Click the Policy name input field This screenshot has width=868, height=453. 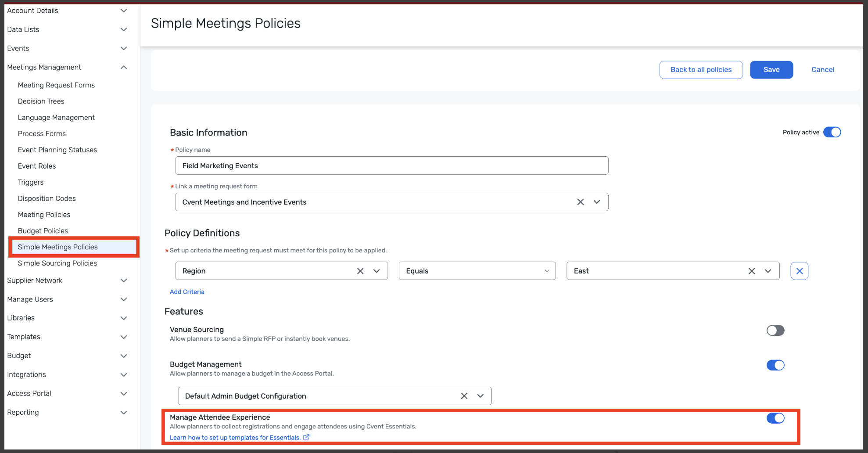[x=391, y=166]
